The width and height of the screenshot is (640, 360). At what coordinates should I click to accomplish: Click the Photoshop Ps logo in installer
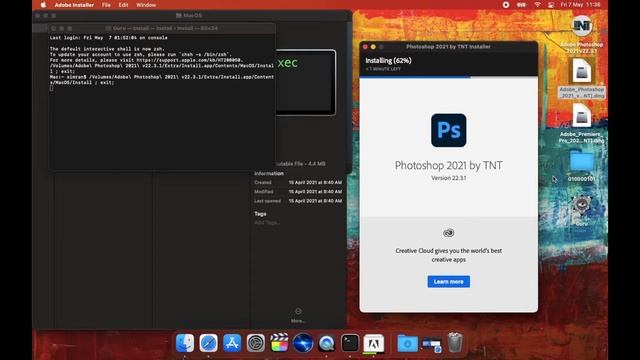449,130
